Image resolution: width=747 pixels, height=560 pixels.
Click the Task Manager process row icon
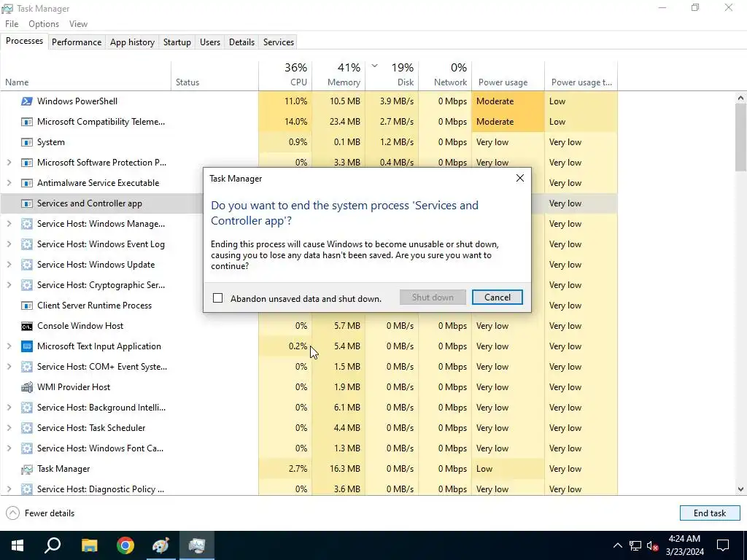coord(27,469)
